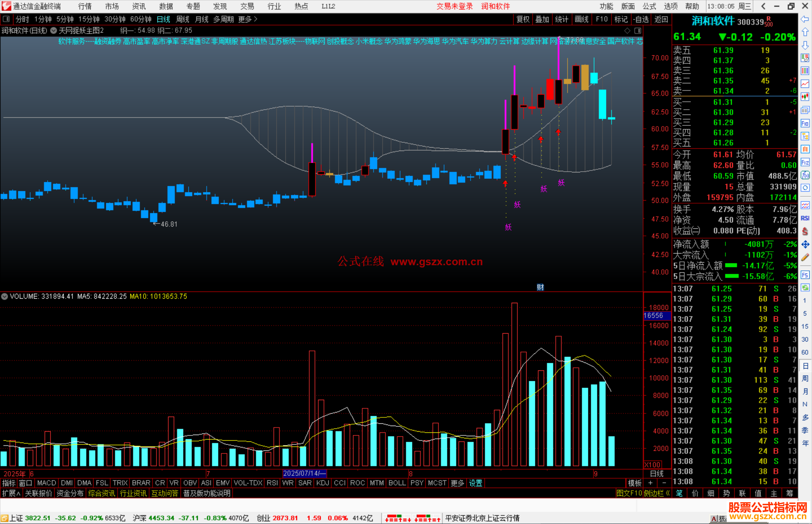Click the line trend chart icon in the sidebar
Screen dimensions: 812x524
805,84
